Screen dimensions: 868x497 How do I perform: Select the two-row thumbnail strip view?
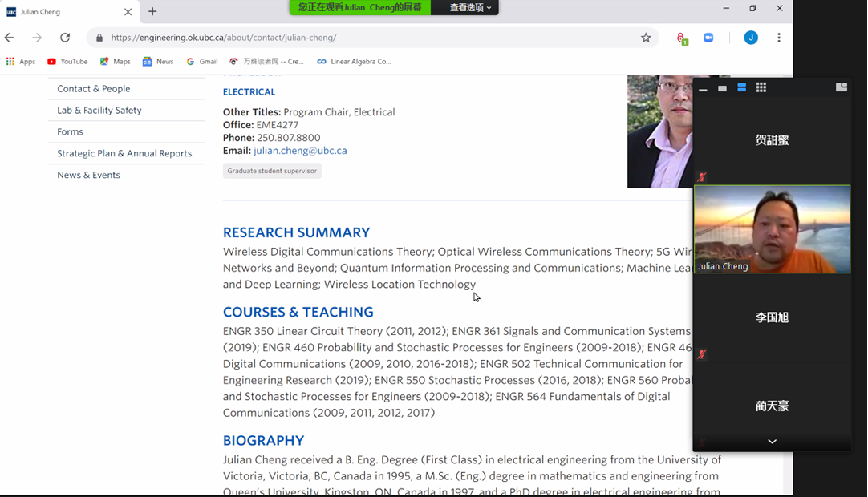(742, 87)
